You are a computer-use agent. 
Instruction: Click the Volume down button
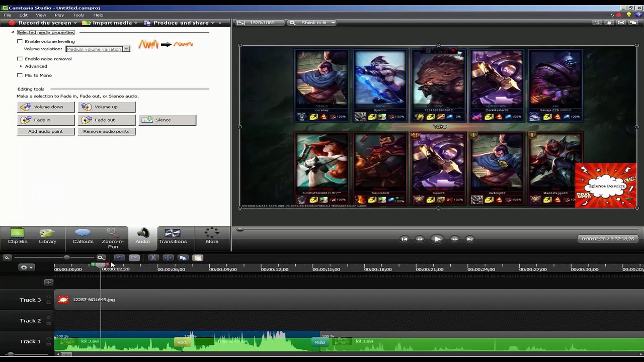pos(46,107)
